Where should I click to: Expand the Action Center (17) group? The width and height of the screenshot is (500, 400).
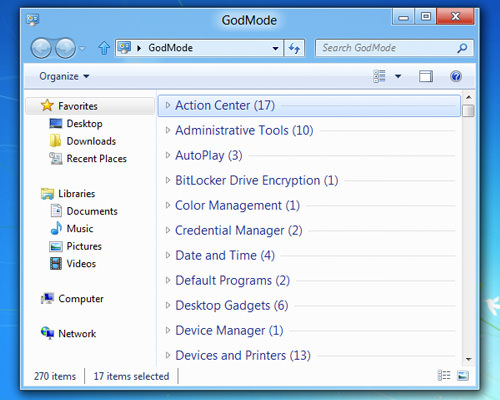168,105
